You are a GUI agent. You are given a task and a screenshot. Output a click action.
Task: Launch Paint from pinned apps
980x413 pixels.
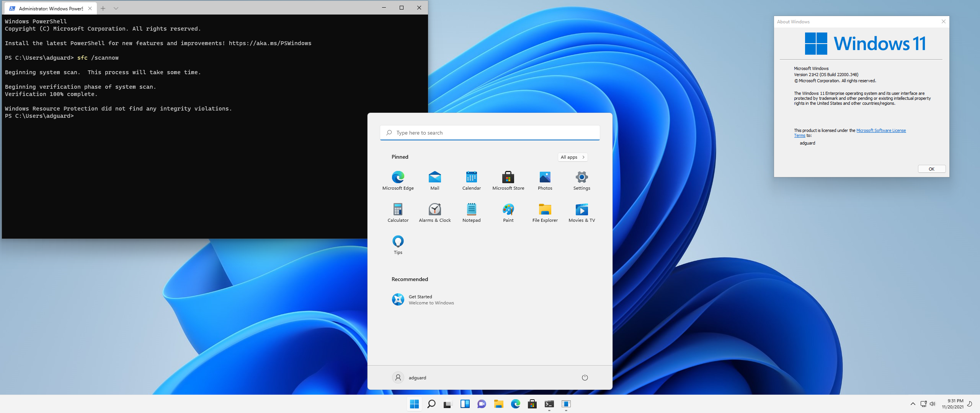[508, 212]
